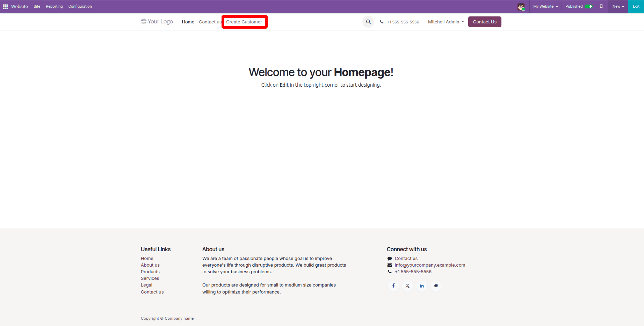The width and height of the screenshot is (644, 326).
Task: Open the LinkedIn icon in the footer
Action: coord(421,286)
